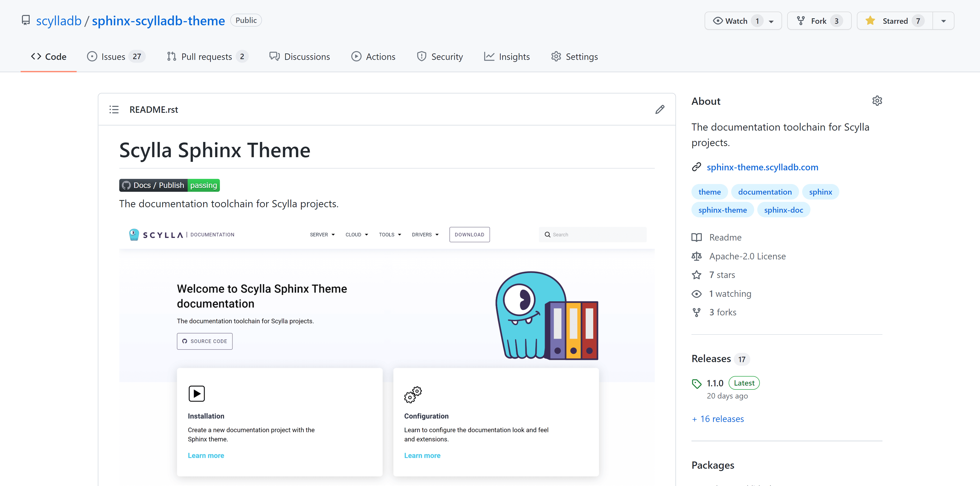Image resolution: width=980 pixels, height=486 pixels.
Task: Click the Docs / Publish passing badge
Action: [169, 185]
